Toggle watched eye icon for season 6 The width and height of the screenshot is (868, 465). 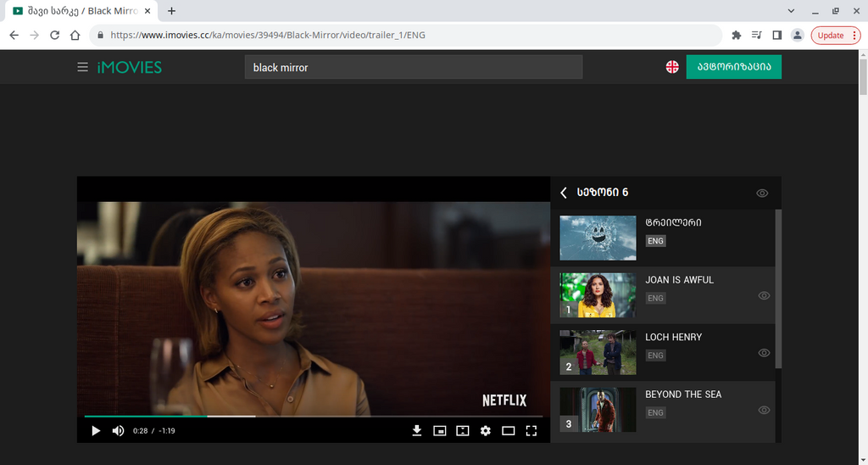point(762,193)
